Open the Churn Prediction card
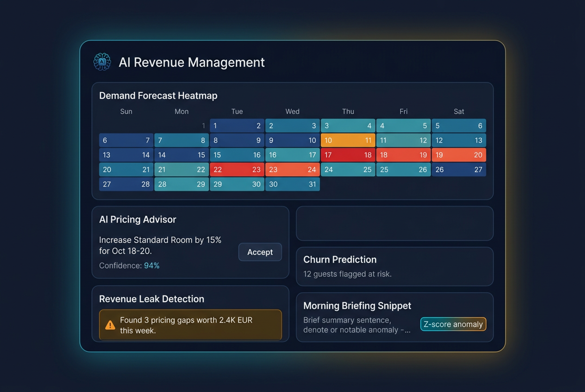The width and height of the screenshot is (585, 392). coord(394,266)
